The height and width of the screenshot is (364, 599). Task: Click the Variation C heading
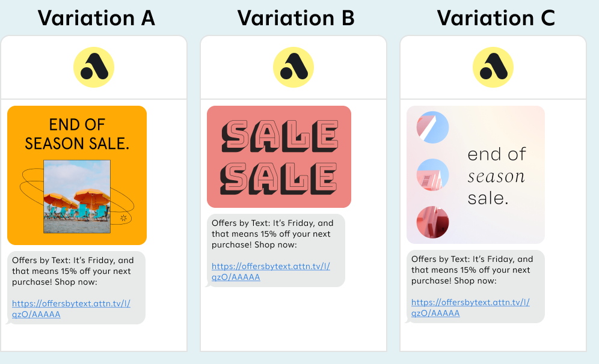[496, 18]
